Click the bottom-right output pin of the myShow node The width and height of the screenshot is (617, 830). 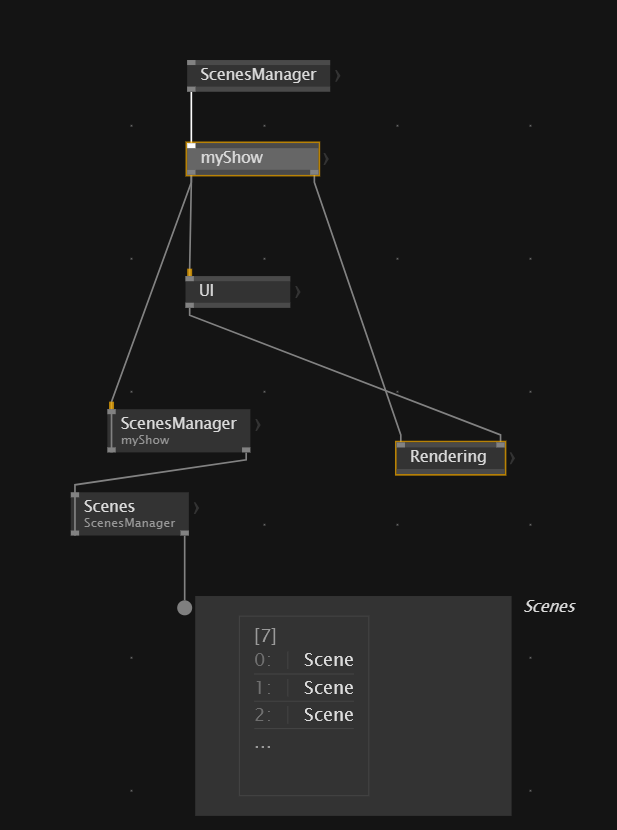coord(314,173)
